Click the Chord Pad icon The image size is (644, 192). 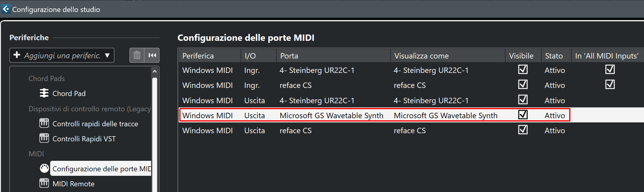pos(44,93)
